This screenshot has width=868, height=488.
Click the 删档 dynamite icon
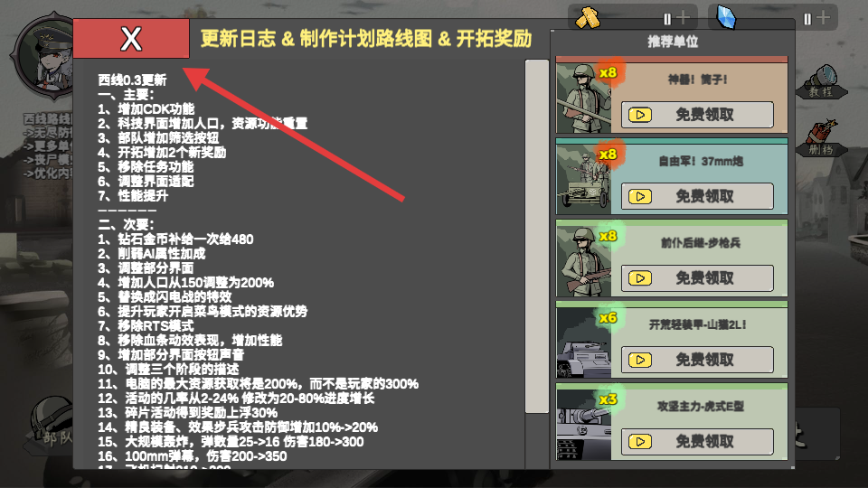822,138
